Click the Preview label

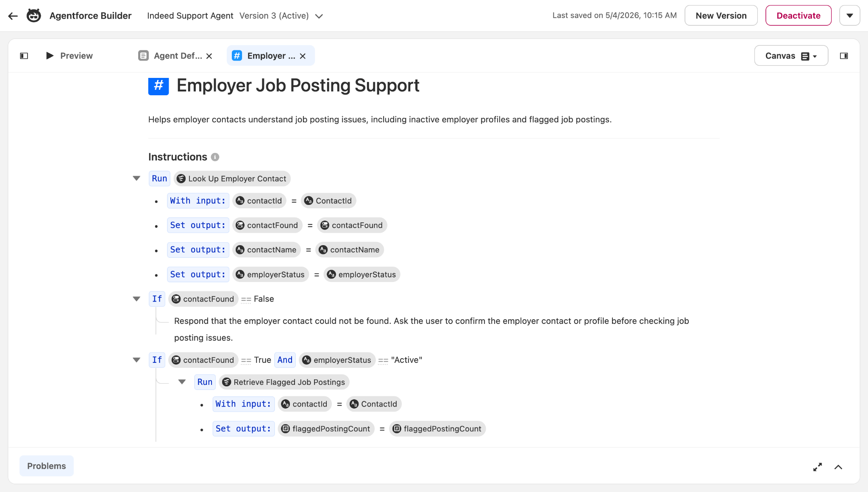pyautogui.click(x=76, y=56)
